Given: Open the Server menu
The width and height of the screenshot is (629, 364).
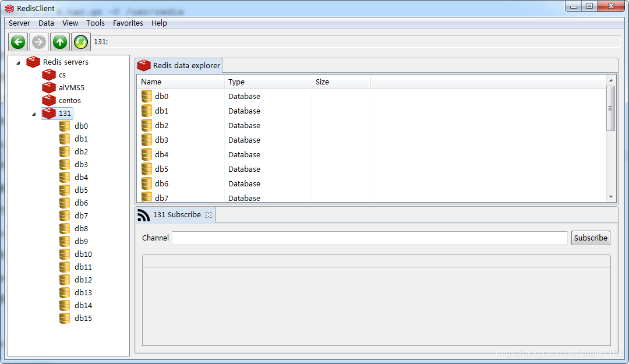Looking at the screenshot, I should pyautogui.click(x=19, y=23).
